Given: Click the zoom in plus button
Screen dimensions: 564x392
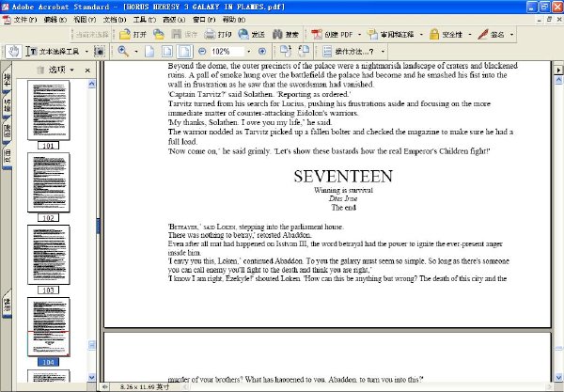Looking at the screenshot, I should (x=262, y=51).
